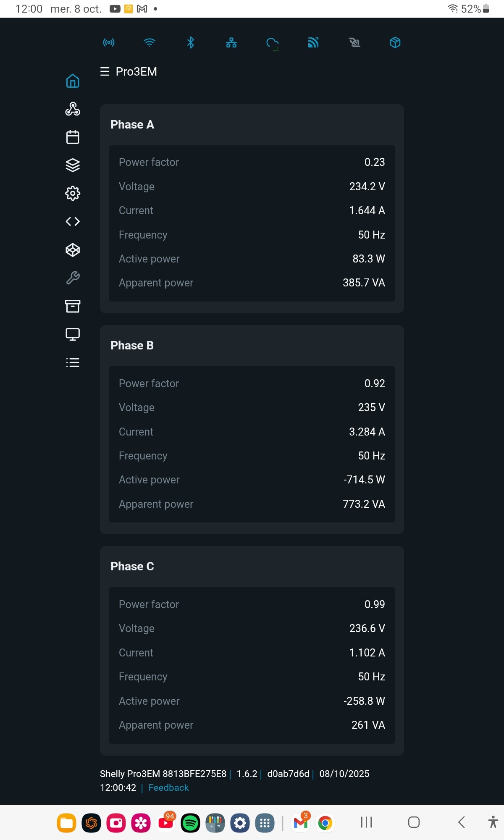The width and height of the screenshot is (504, 840).
Task: Click the Bluetooth status icon
Action: [190, 42]
